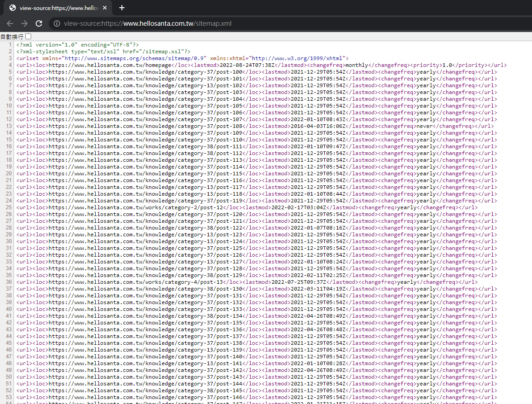Focus the address bar URL field
The height and width of the screenshot is (404, 532).
pos(148,23)
